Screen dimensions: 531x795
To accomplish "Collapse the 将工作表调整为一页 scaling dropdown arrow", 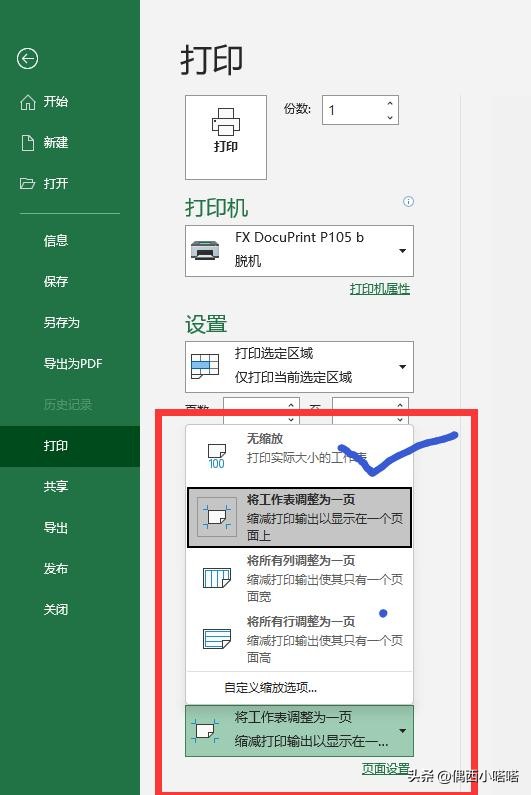I will tap(403, 731).
